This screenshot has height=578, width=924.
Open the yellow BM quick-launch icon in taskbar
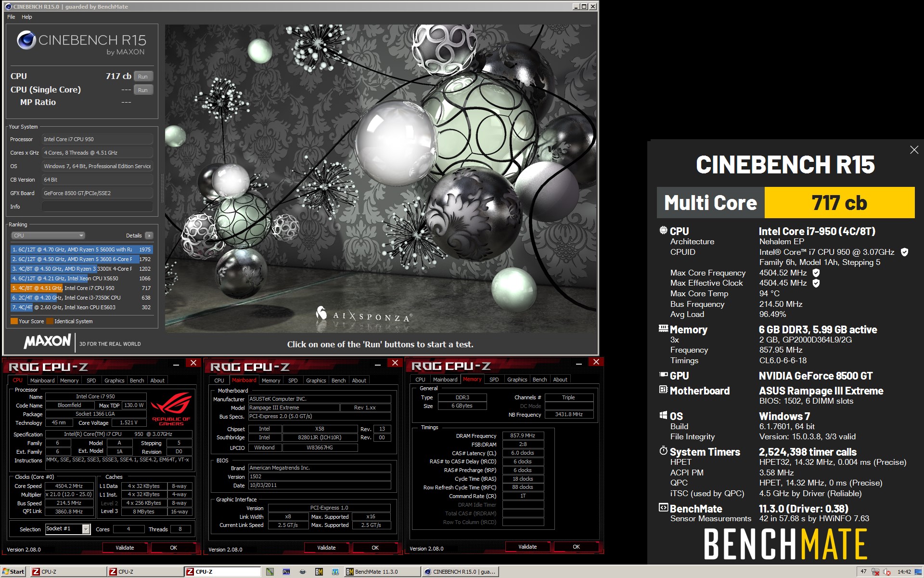pyautogui.click(x=319, y=572)
